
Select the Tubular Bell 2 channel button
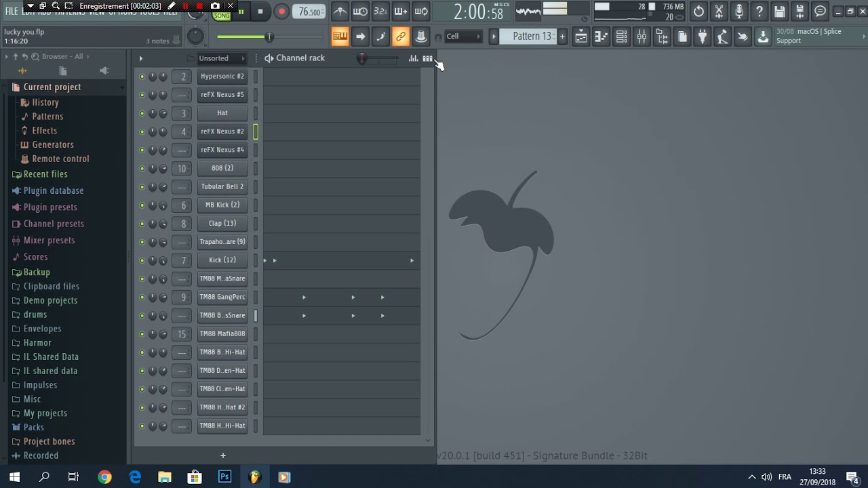(222, 186)
